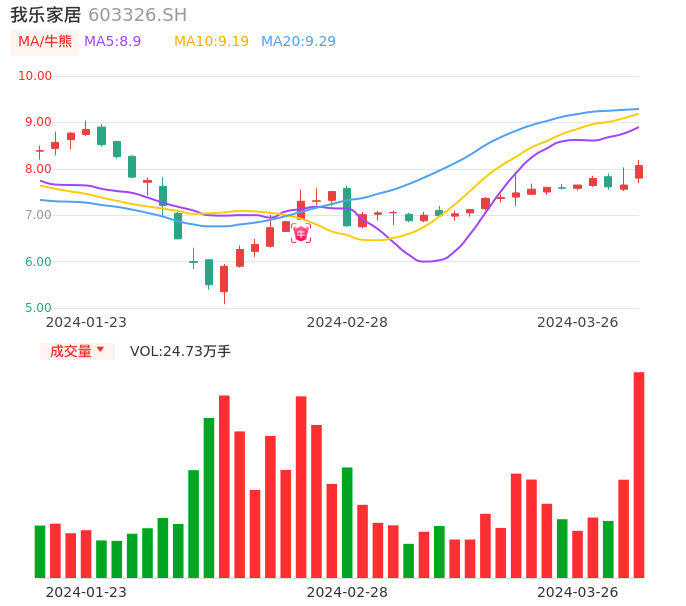This screenshot has width=686, height=606.
Task: Click the 2024-03-26 date label under volume chart
Action: click(x=578, y=592)
